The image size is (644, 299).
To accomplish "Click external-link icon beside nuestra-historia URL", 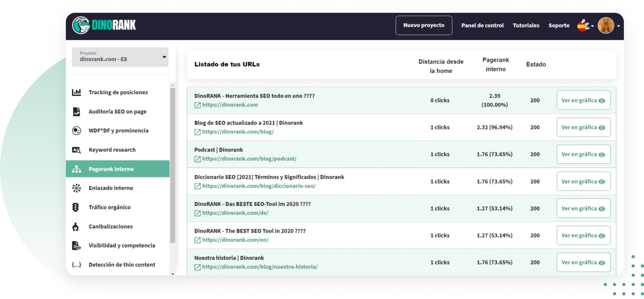I will [198, 267].
